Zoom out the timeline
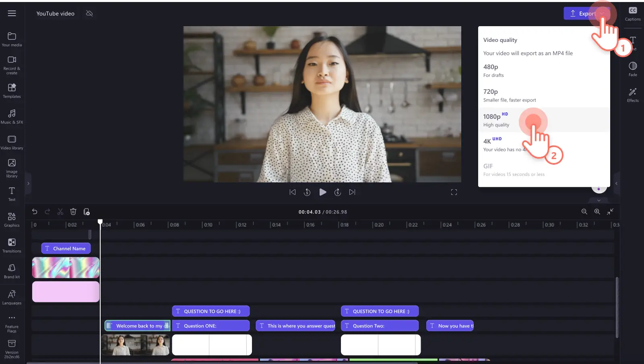The image size is (644, 364). [x=584, y=211]
